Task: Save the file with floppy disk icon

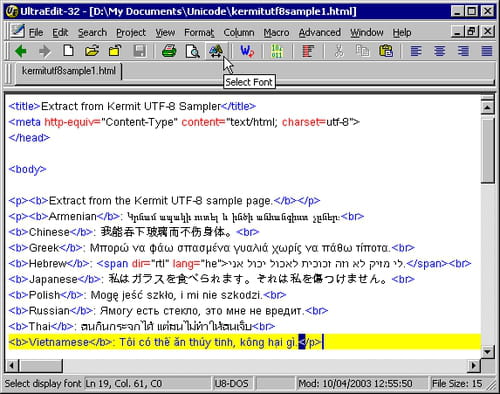Action: pos(139,51)
